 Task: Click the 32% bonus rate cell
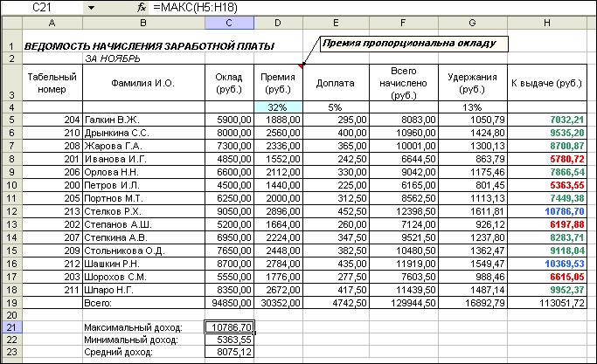click(278, 106)
